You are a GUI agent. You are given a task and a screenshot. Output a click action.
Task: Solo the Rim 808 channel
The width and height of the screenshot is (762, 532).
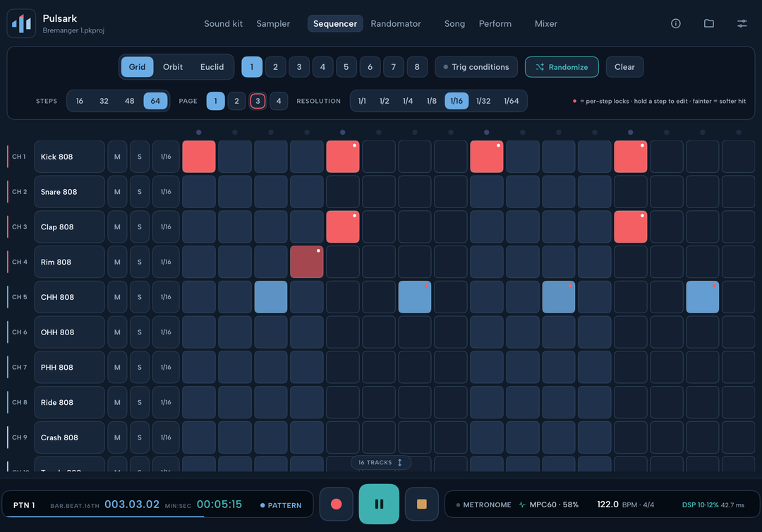(x=140, y=262)
